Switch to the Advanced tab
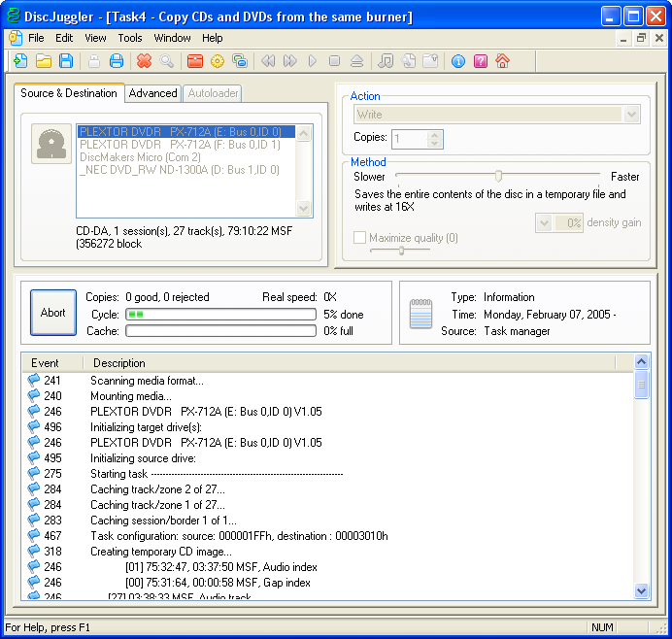 pos(153,93)
